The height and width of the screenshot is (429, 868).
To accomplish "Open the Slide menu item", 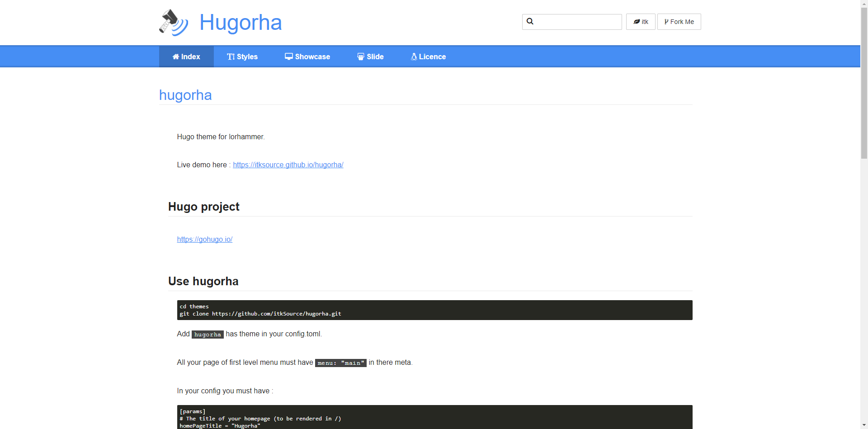I will pos(371,57).
